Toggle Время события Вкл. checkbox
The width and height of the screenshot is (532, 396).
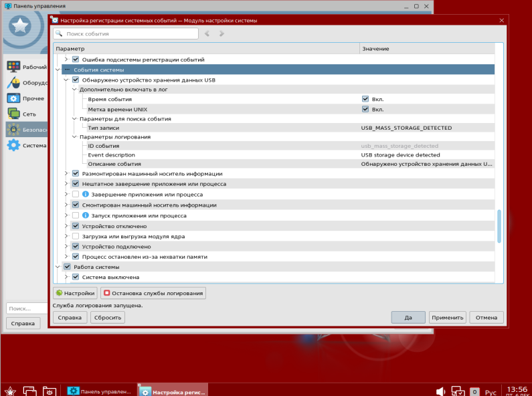point(365,99)
